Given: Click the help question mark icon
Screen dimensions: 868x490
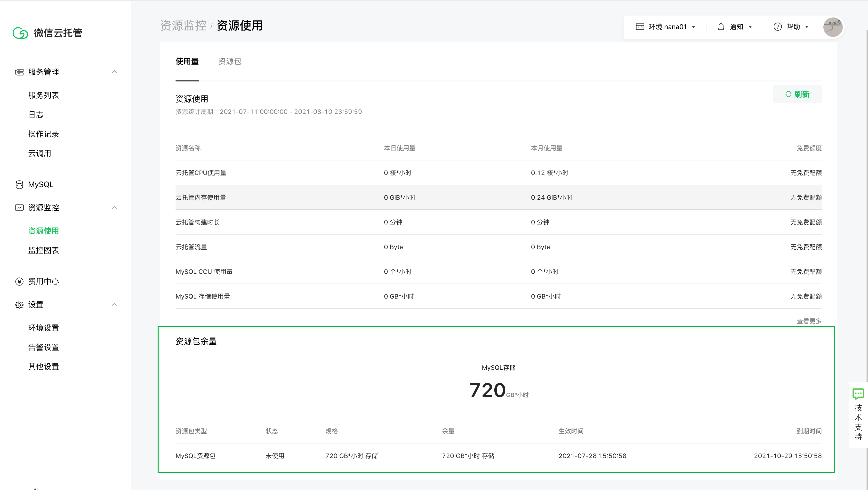Looking at the screenshot, I should [x=777, y=27].
